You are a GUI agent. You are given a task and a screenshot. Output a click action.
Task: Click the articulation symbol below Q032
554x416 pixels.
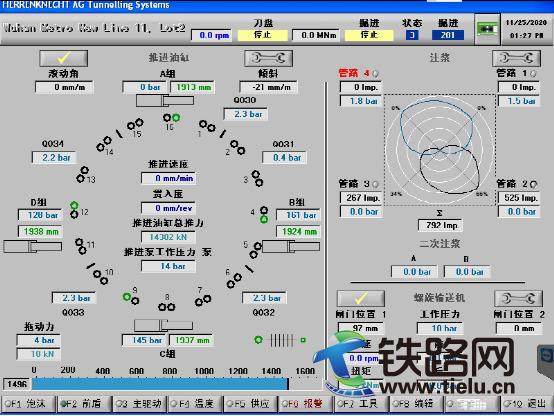tap(280, 340)
